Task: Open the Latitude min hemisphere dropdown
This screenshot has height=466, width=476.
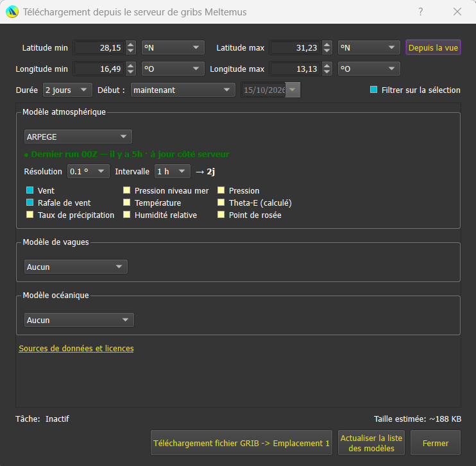Action: 173,47
